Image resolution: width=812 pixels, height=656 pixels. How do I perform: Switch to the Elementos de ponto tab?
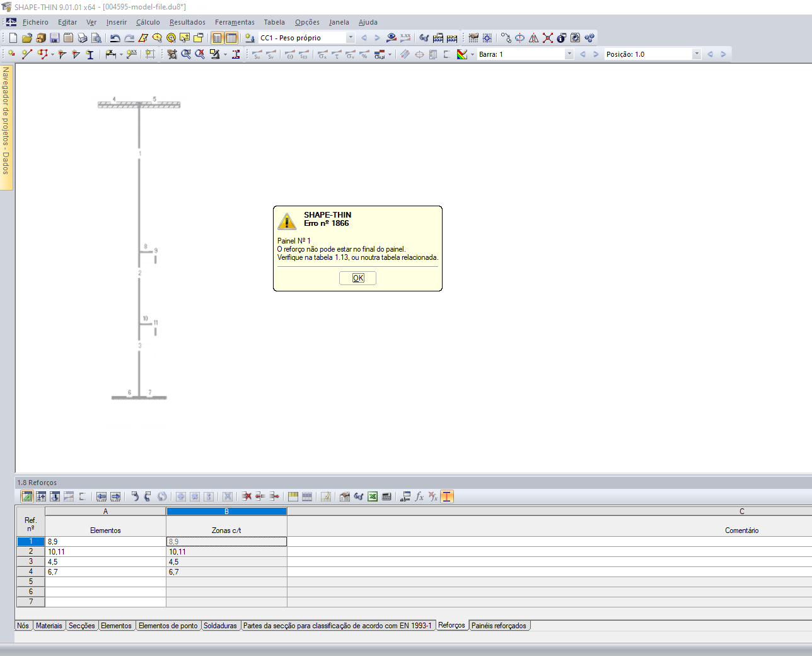pos(168,626)
